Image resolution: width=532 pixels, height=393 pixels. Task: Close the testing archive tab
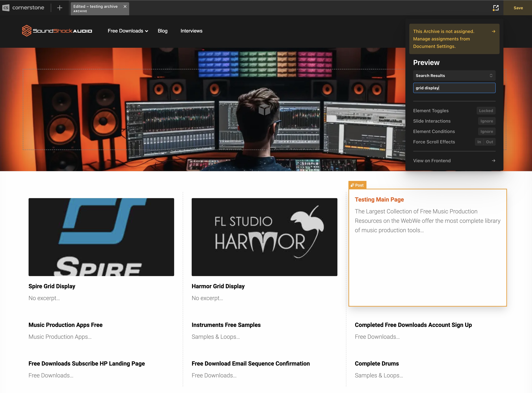point(125,6)
